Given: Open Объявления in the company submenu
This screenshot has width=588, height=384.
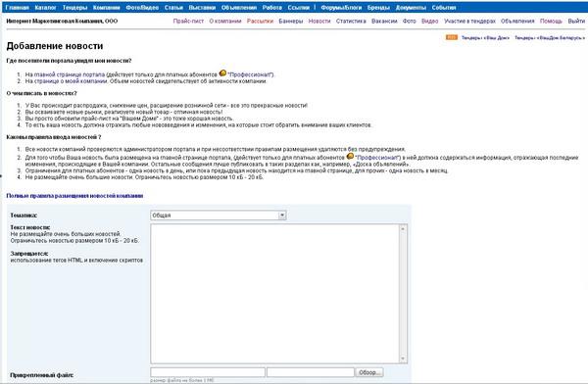Looking at the screenshot, I should (517, 21).
